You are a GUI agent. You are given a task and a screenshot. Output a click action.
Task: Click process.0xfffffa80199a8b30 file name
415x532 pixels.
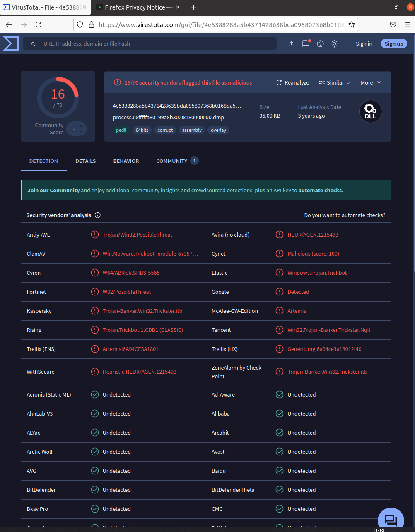(168, 117)
